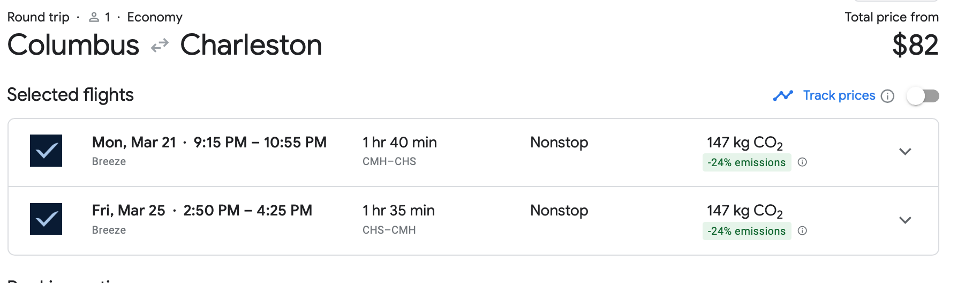Select the Mon, Mar 21 9:15 PM flight row
Screen dimensions: 980x283
click(209, 143)
